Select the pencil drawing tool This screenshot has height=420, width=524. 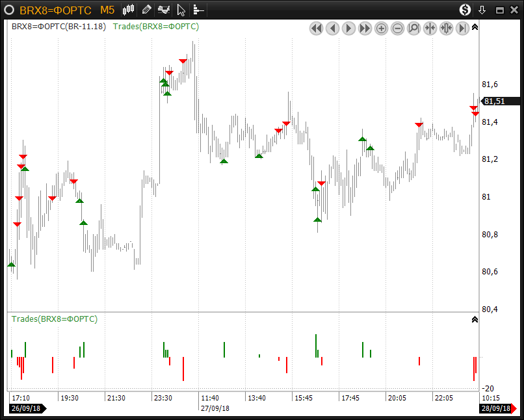point(146,10)
